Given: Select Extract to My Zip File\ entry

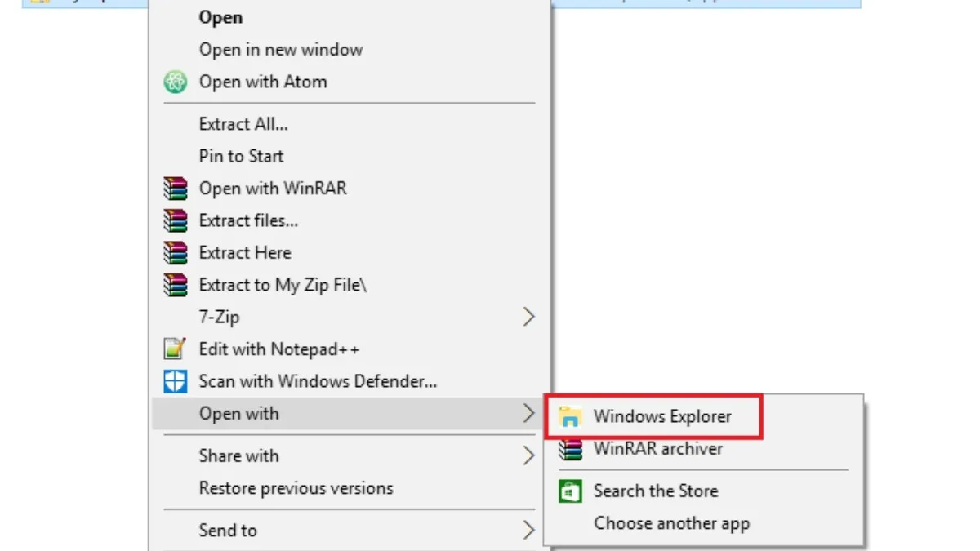Looking at the screenshot, I should point(283,285).
